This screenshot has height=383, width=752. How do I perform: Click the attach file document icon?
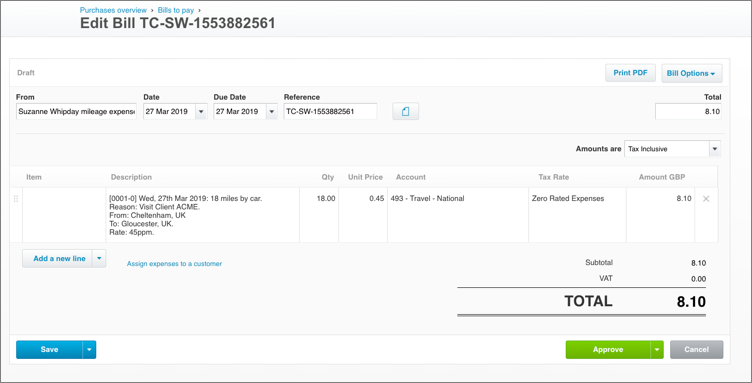[405, 111]
